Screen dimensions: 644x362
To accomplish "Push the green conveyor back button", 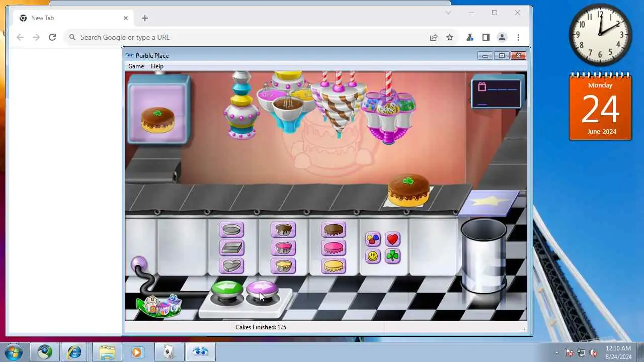I will pos(227,290).
